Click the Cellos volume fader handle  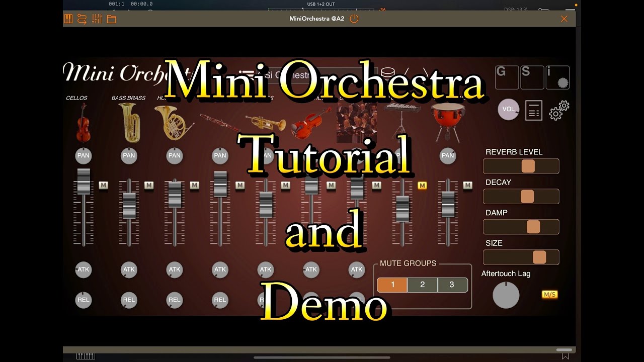tap(84, 182)
